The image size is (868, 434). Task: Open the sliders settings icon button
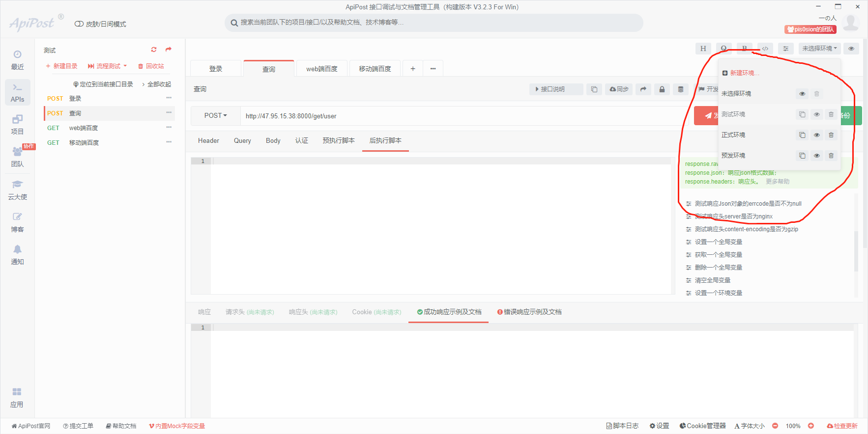click(x=786, y=49)
